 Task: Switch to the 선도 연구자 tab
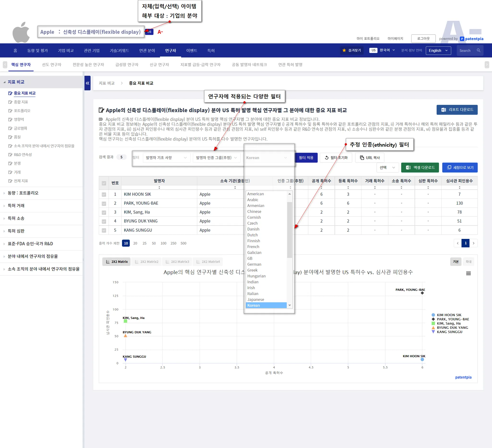point(51,65)
